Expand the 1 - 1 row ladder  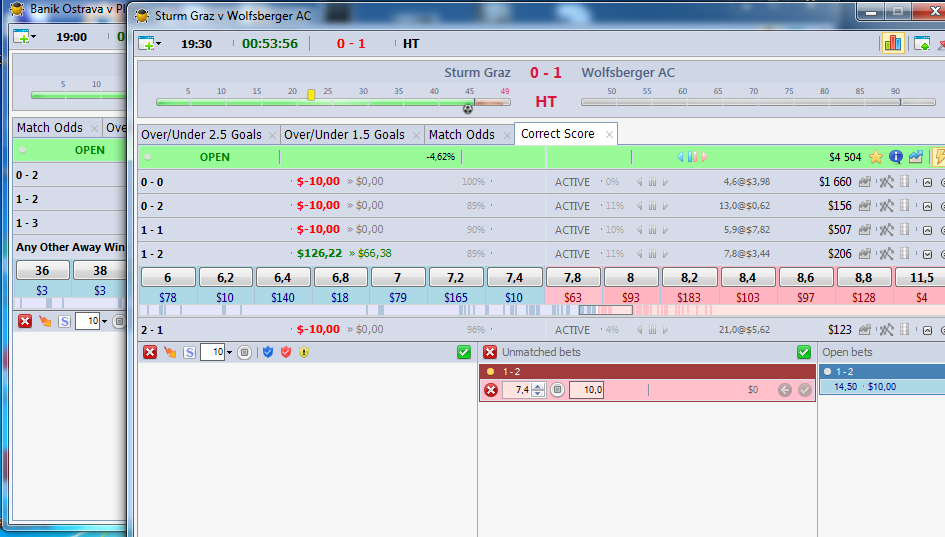click(928, 230)
